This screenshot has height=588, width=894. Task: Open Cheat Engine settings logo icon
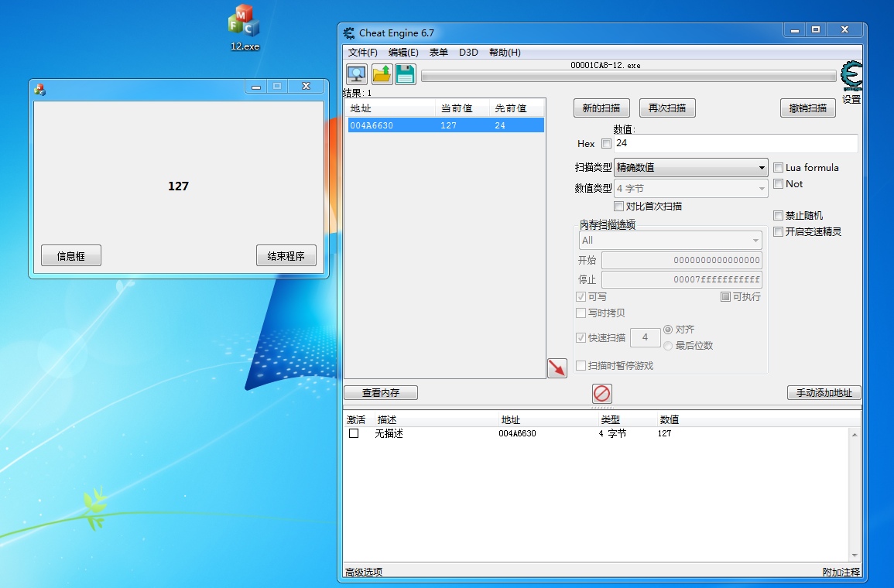pos(851,76)
